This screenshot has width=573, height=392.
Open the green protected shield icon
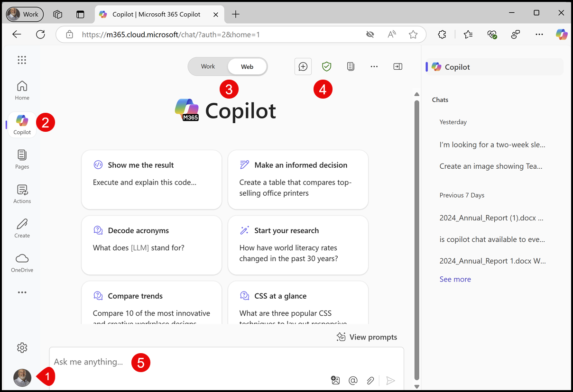click(326, 66)
